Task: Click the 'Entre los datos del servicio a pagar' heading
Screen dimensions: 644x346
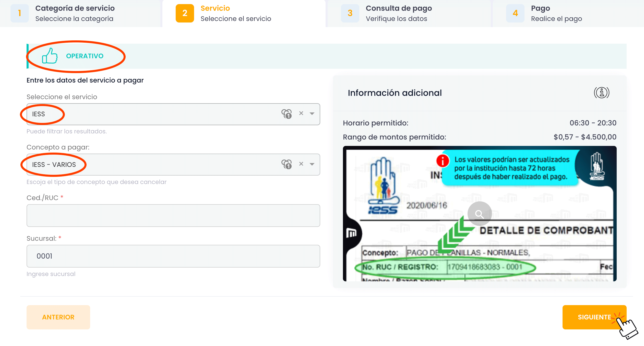Action: tap(85, 80)
